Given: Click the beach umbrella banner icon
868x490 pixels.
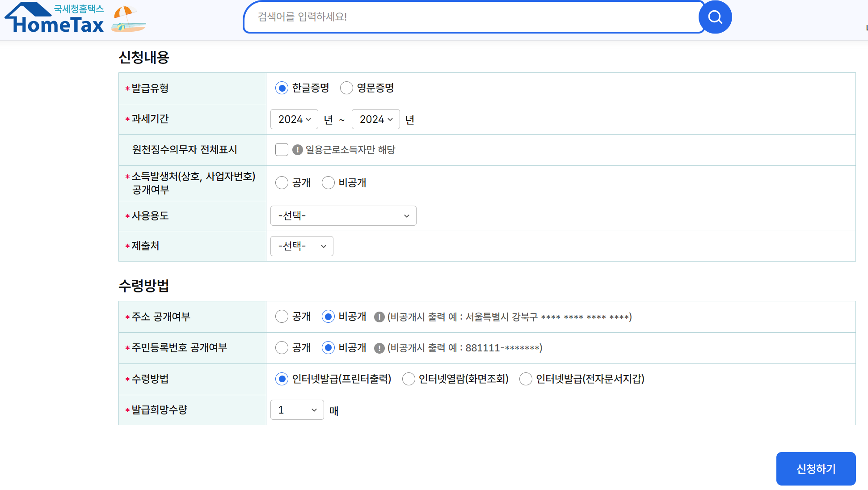Looking at the screenshot, I should tap(128, 19).
